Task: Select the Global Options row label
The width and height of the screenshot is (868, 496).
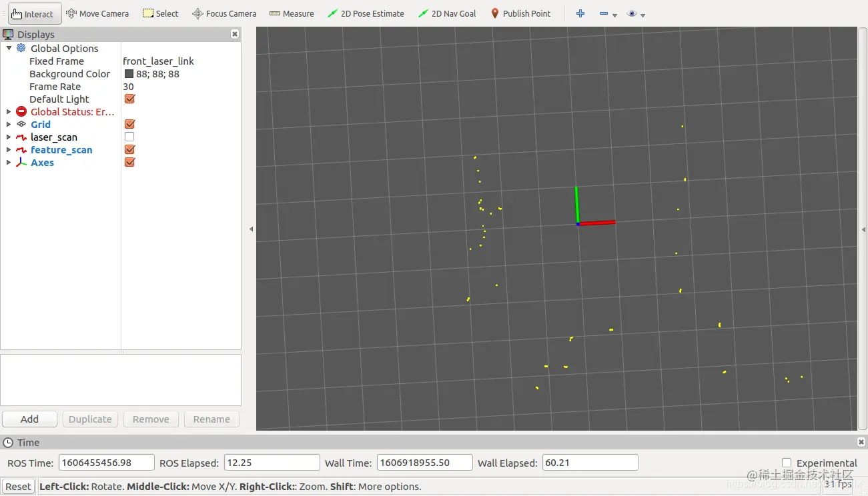Action: tap(64, 49)
